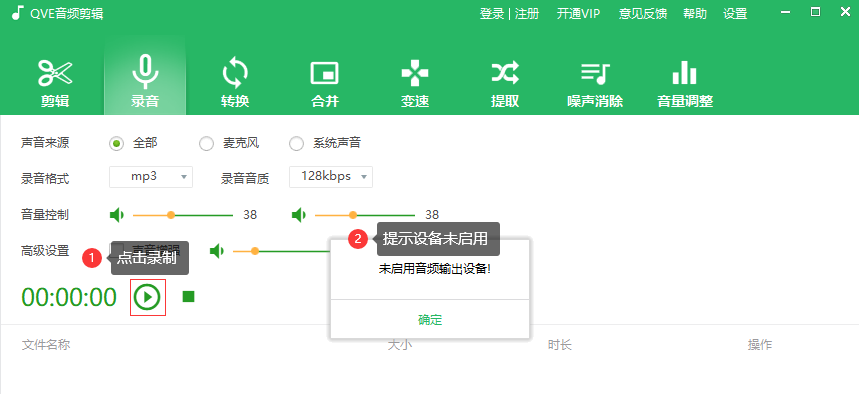Viewport: 859px width, 394px height.
Task: Open the 剪辑 scissors tool
Action: (55, 83)
